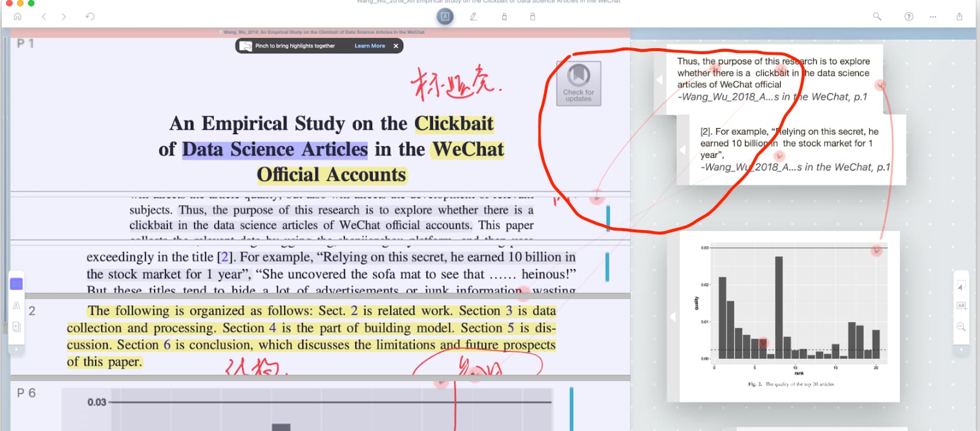Click the zoom magnifier in right tool panel

[x=961, y=327]
